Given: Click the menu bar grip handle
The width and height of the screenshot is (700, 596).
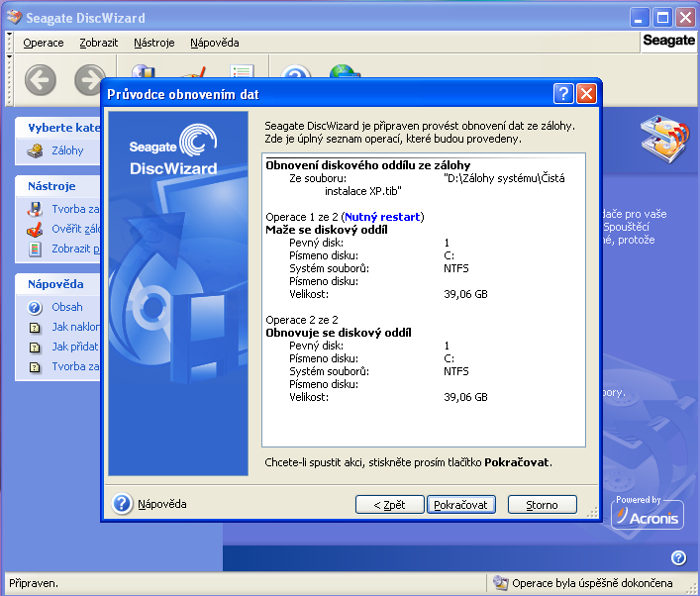Looking at the screenshot, I should [9, 43].
